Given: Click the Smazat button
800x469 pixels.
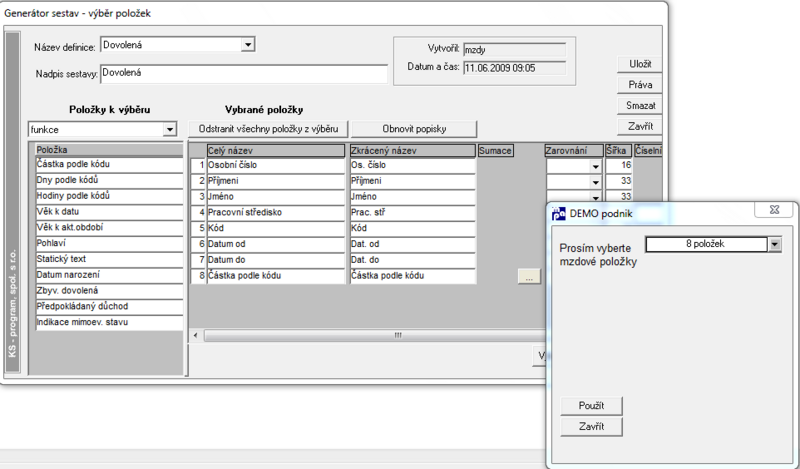Looking at the screenshot, I should pos(639,106).
